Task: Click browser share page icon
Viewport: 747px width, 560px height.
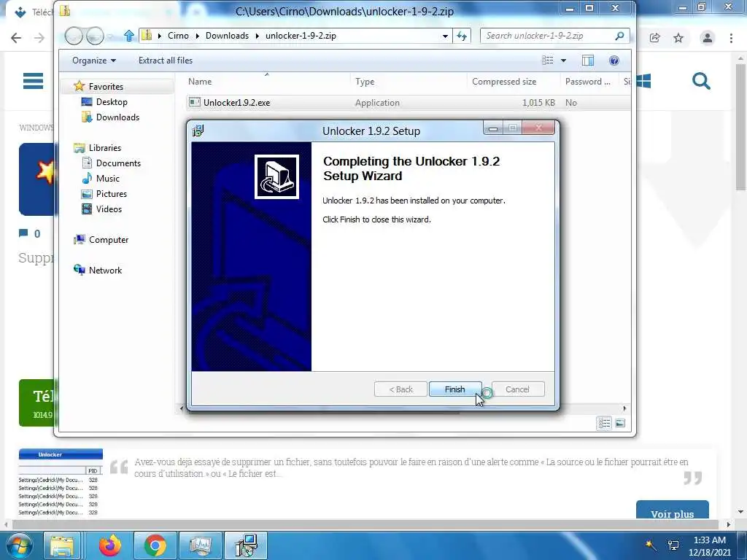Action: [x=654, y=38]
